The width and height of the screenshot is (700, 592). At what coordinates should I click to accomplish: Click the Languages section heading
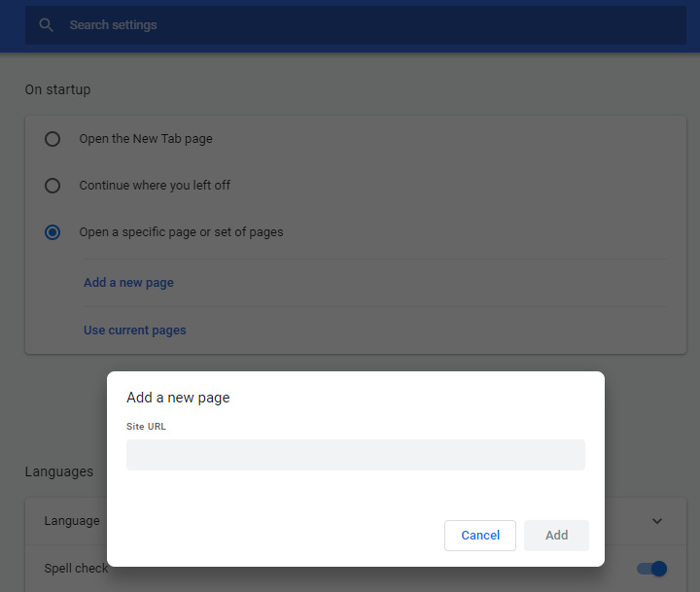click(59, 471)
